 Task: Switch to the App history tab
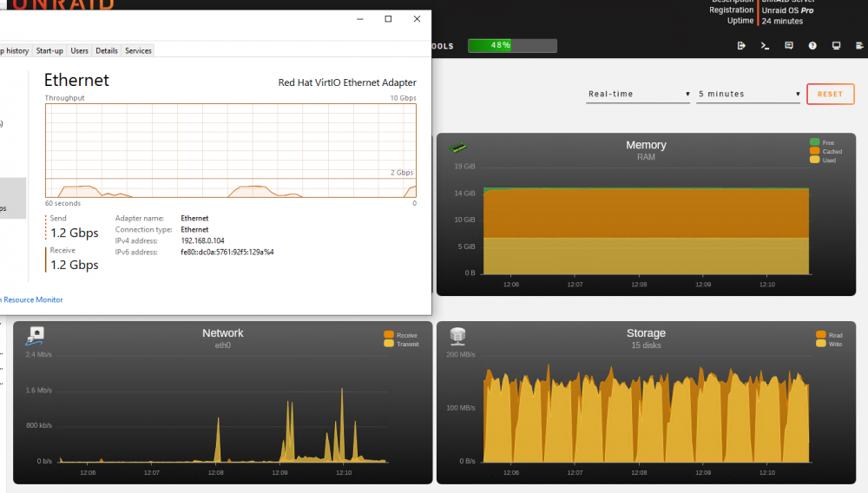[16, 50]
